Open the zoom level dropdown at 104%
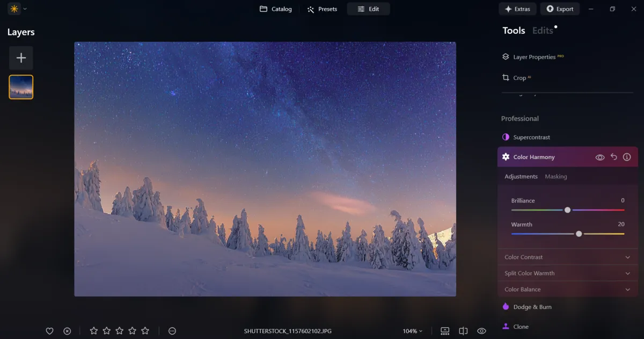This screenshot has width=644, height=339. 412,331
